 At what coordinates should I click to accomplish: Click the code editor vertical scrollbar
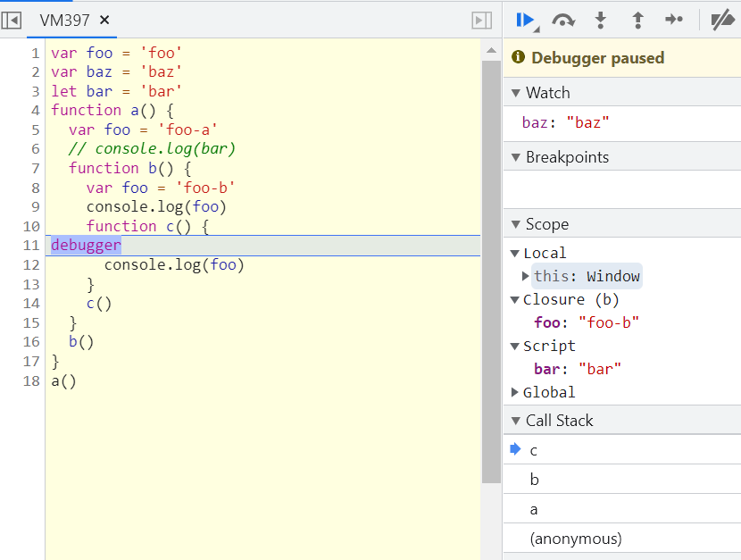pyautogui.click(x=491, y=268)
